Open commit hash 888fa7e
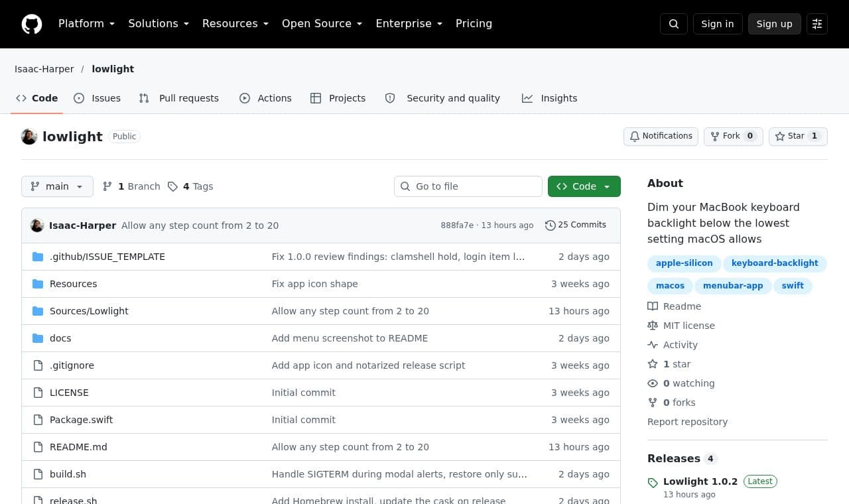The height and width of the screenshot is (504, 849). [x=457, y=225]
